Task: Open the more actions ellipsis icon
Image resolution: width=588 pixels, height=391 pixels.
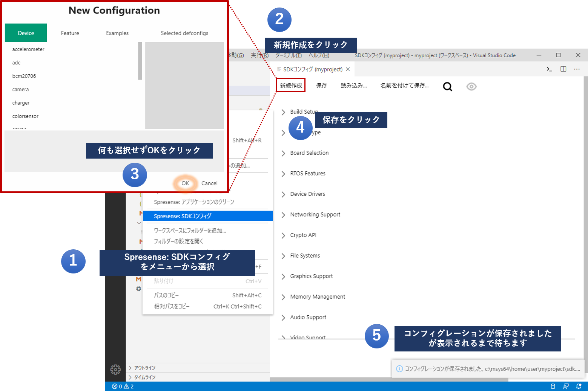Action: [577, 69]
